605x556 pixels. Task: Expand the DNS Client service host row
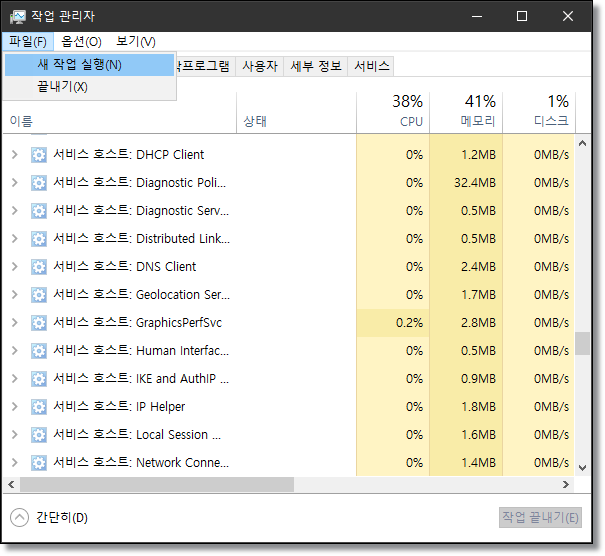(15, 267)
